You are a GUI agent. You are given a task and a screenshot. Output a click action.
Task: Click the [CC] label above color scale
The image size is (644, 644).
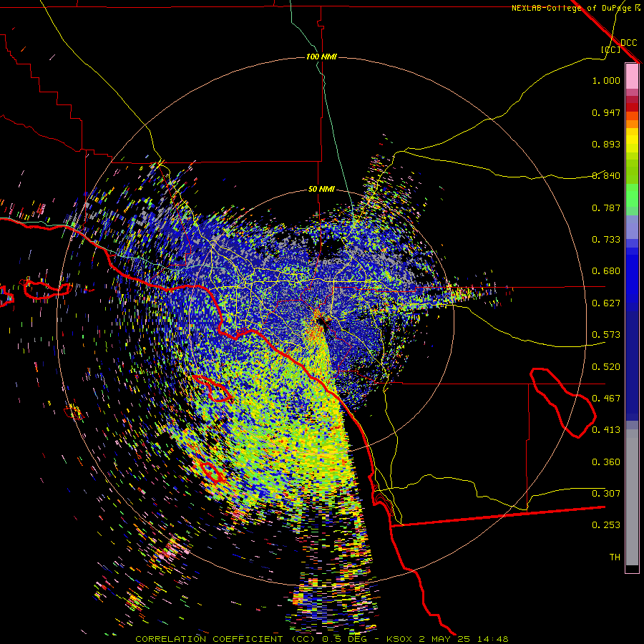coord(610,49)
